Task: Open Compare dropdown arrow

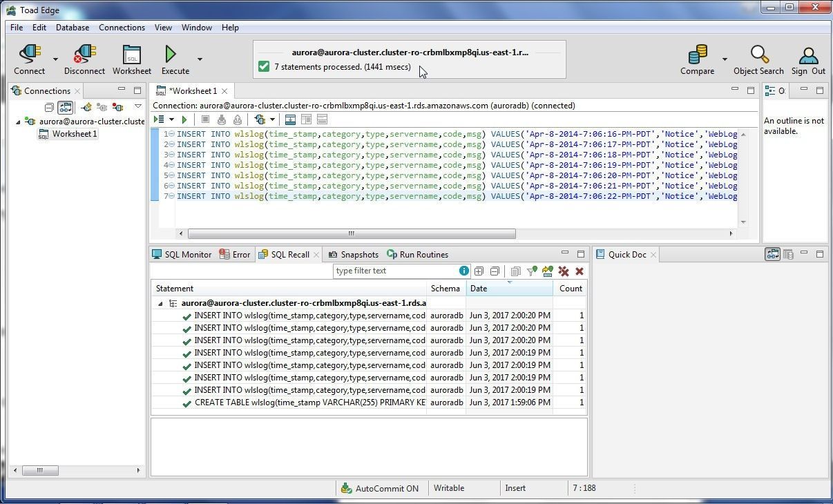Action: coord(725,59)
